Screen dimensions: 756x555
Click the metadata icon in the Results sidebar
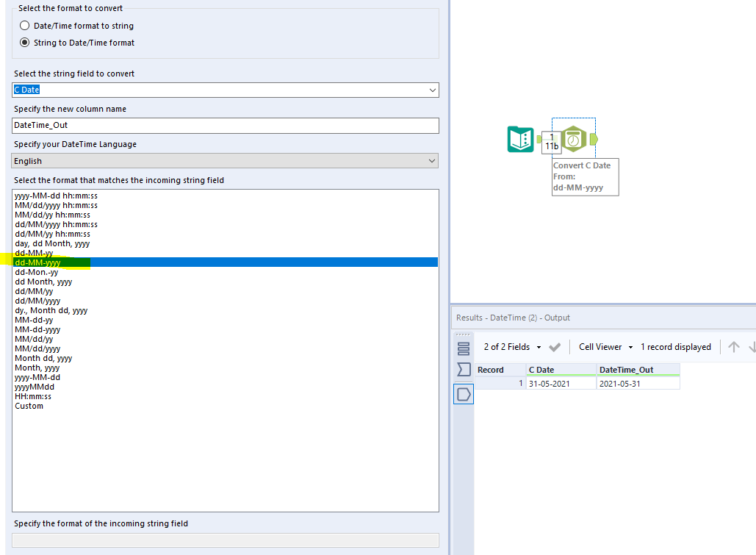pos(464,369)
